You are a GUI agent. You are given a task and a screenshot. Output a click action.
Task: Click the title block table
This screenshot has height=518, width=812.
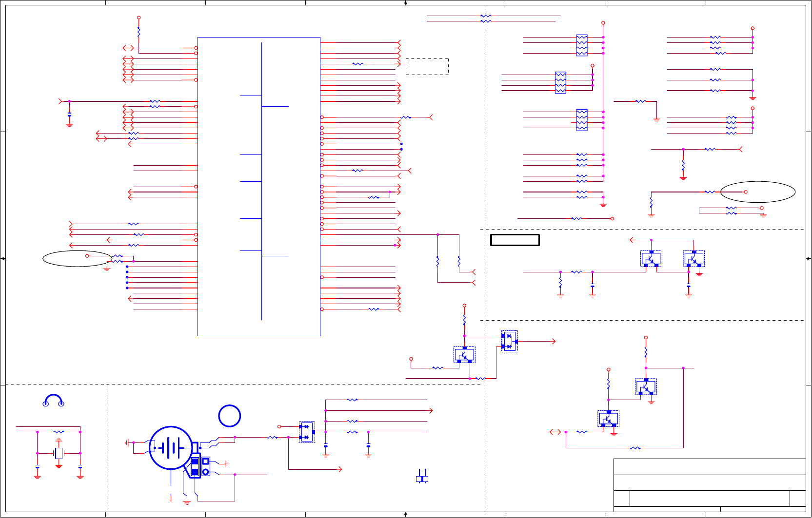pos(710,485)
